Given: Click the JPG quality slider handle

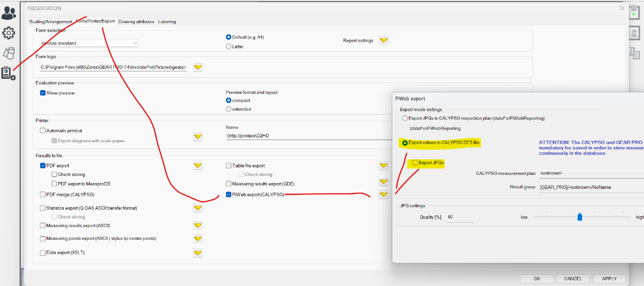Looking at the screenshot, I should pos(580,217).
